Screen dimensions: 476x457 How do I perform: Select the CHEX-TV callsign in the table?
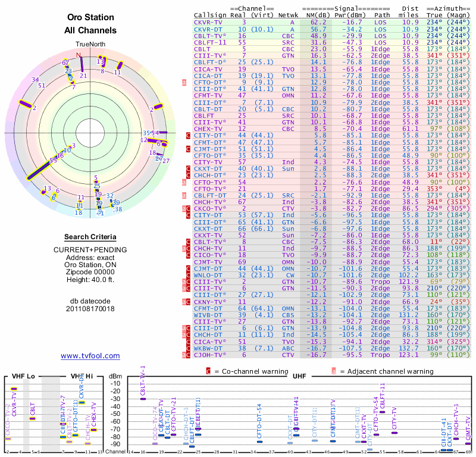(x=208, y=129)
